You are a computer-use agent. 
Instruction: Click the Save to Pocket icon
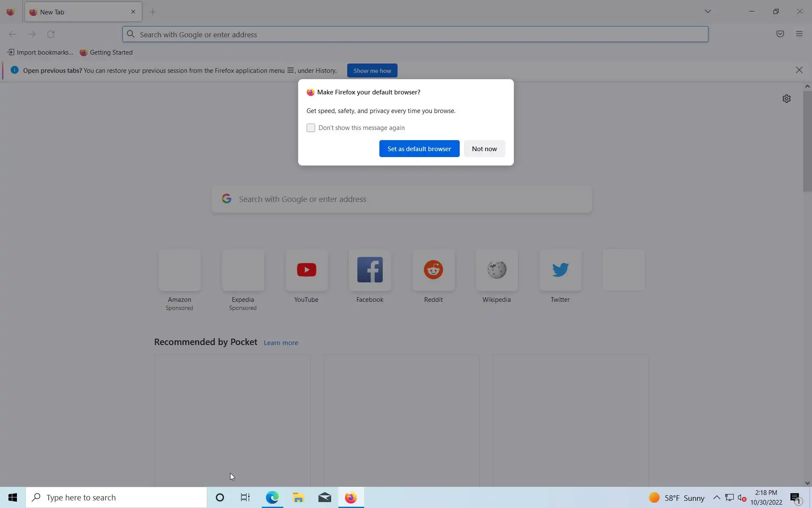coord(780,34)
